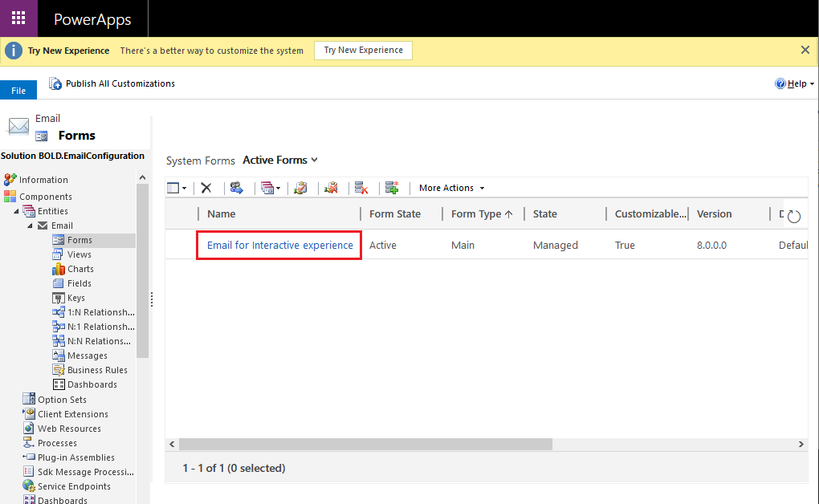The image size is (819, 504).
Task: Open the Form Order dropdown icon
Action: [x=271, y=188]
